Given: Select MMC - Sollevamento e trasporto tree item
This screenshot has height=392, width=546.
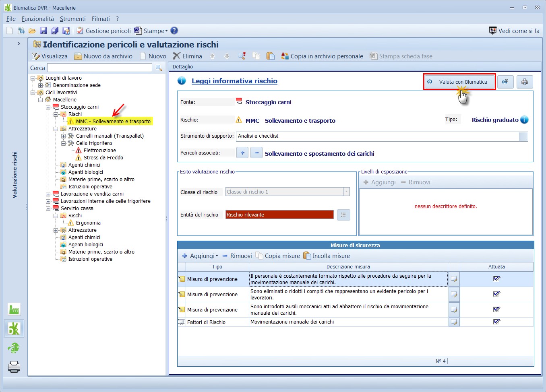Looking at the screenshot, I should [113, 121].
